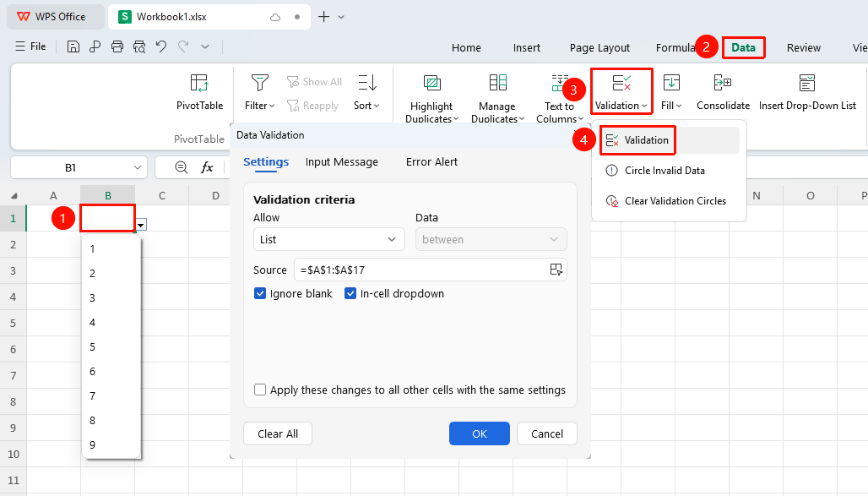Open the Review ribbon tab
This screenshot has width=868, height=496.
pyautogui.click(x=803, y=47)
